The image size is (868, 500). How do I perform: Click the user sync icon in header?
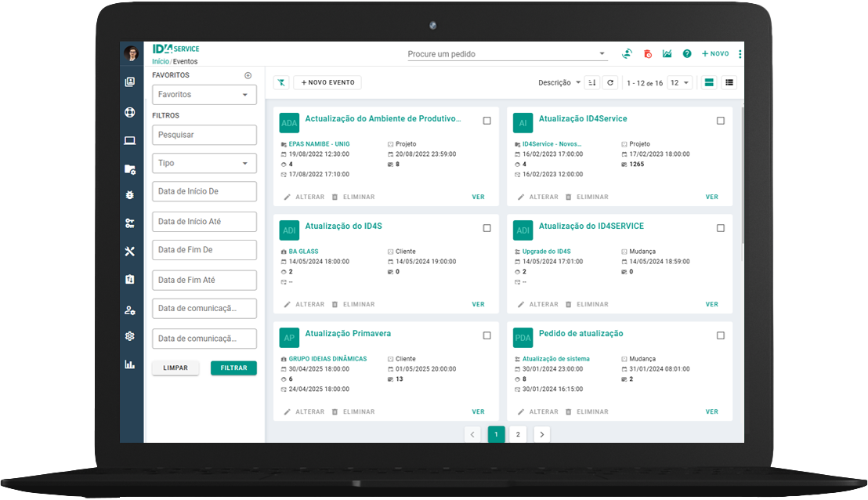627,54
